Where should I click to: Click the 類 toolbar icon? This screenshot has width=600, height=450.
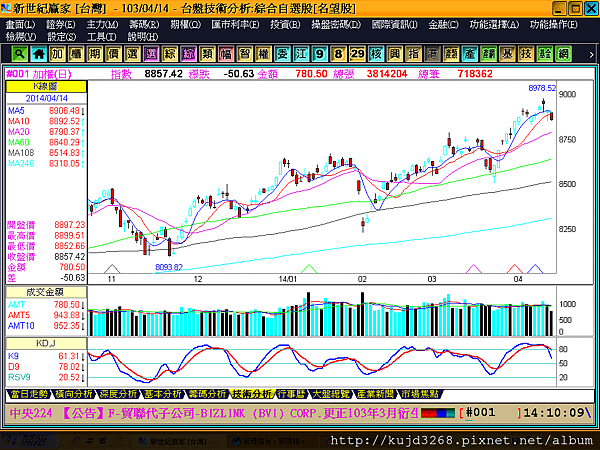[207, 54]
